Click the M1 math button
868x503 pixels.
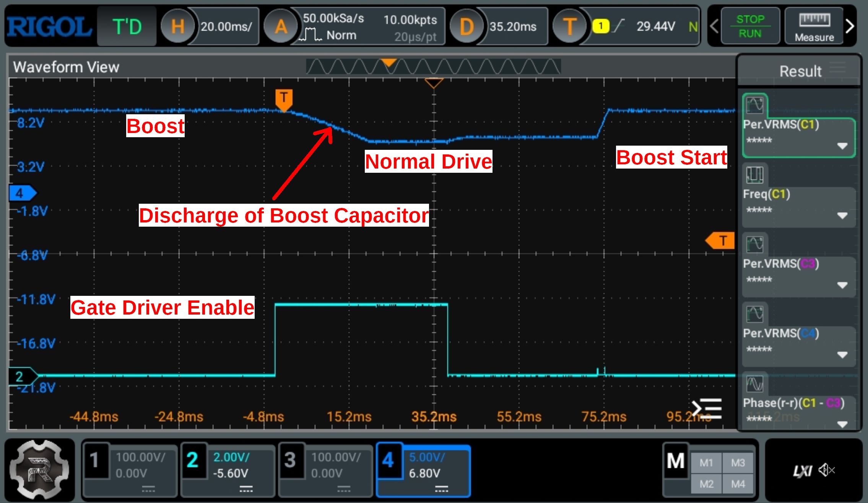(706, 463)
